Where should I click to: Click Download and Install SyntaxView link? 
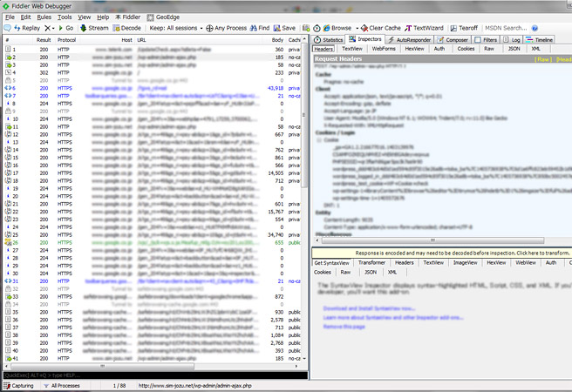(369, 308)
